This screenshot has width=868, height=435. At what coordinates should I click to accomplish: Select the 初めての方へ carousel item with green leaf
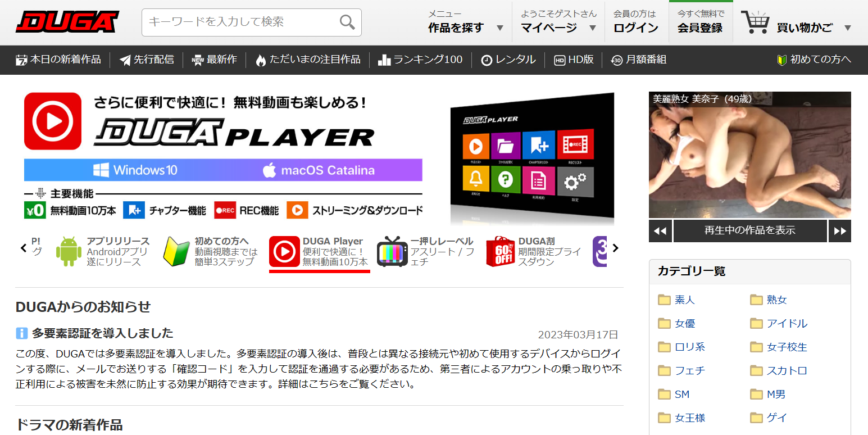211,251
